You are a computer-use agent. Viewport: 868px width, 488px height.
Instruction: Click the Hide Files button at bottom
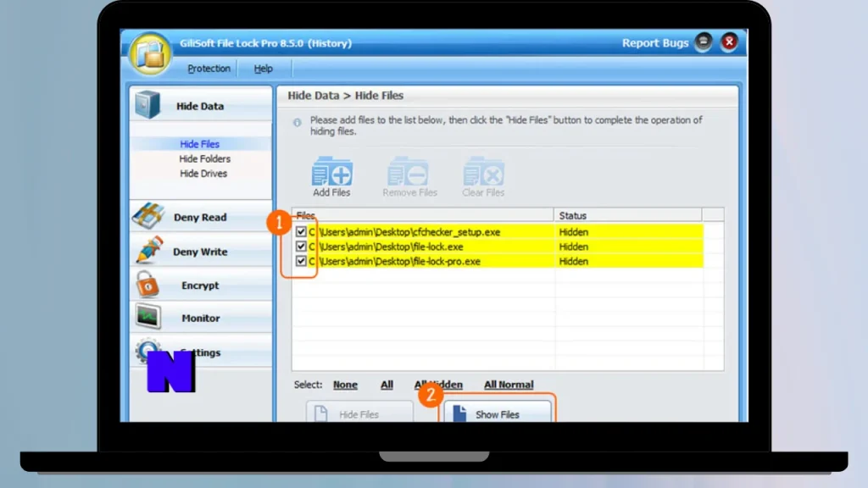tap(359, 413)
